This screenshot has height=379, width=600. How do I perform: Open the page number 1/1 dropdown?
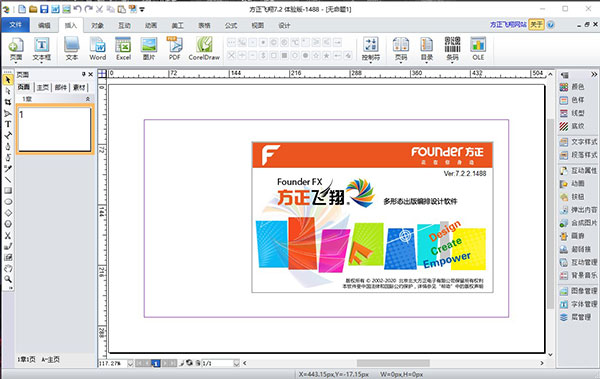pos(236,363)
